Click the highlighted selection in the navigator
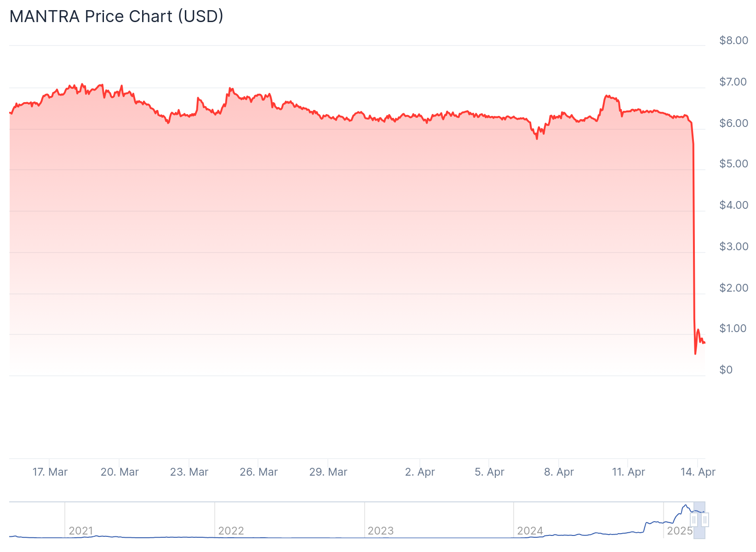756x552 pixels. pos(699,524)
